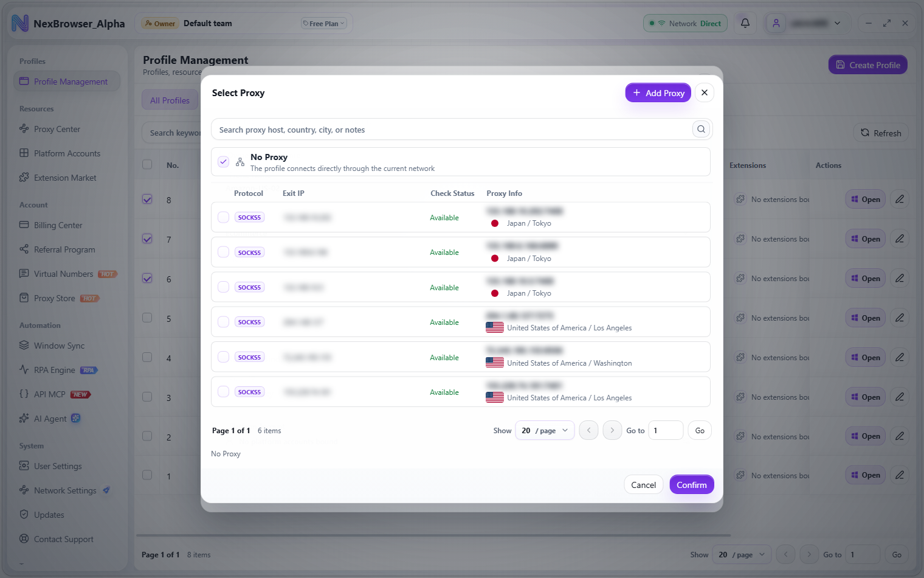Click edit pencil icon for profile row 8

tap(900, 199)
